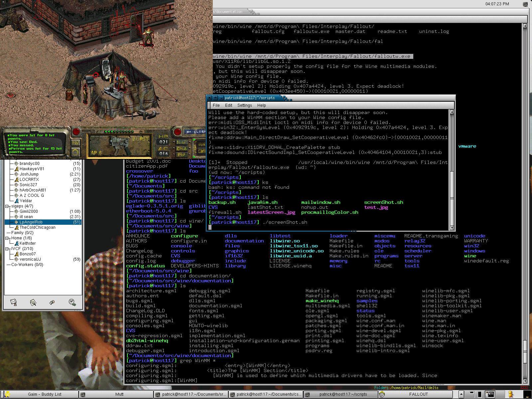
Task: Open the Fallout PIP PipBoy button
Action: pyautogui.click(x=182, y=155)
